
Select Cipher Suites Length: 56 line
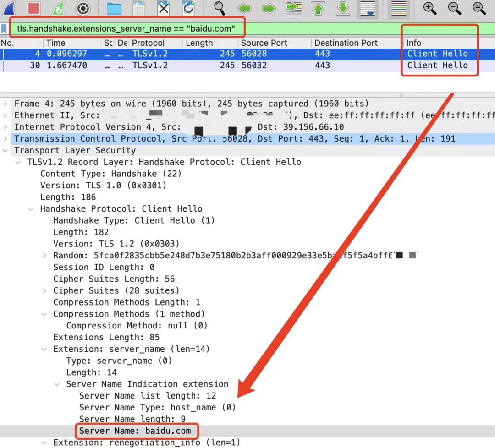coord(114,279)
